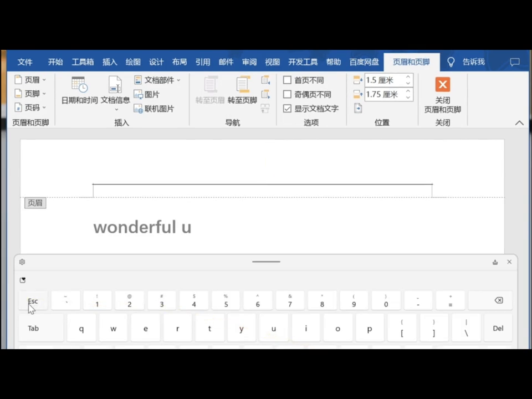Tap the Tab key
Image resolution: width=532 pixels, height=399 pixels.
coord(41,328)
